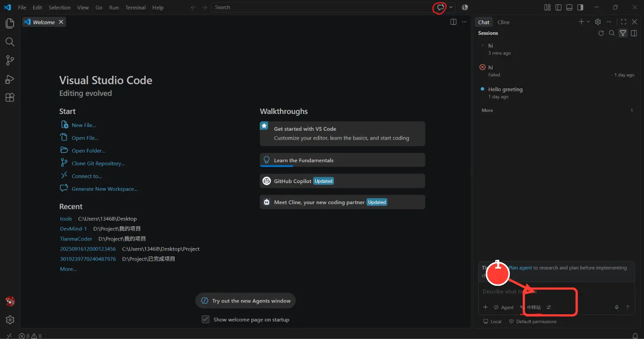Open the Accounts avatar in activity bar

10,301
